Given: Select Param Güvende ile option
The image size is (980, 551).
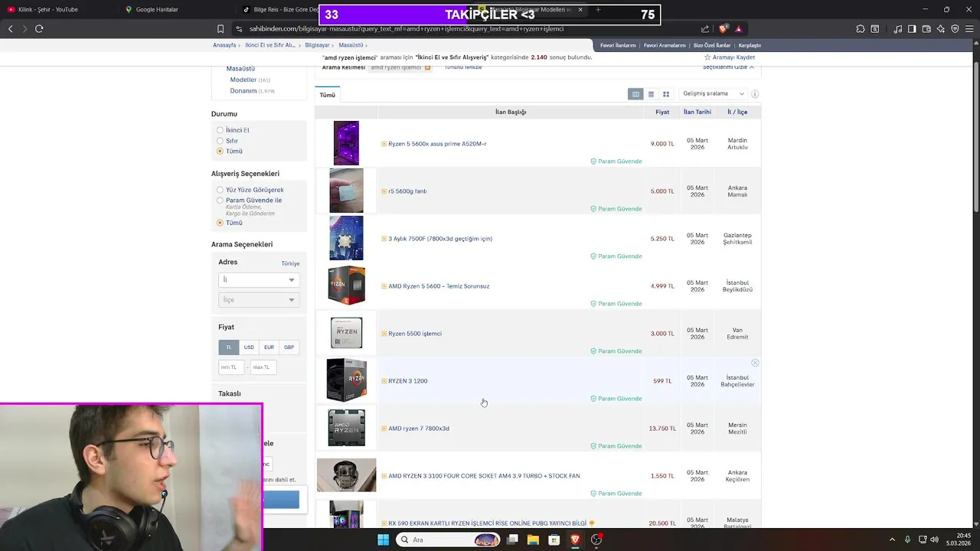Looking at the screenshot, I should pos(220,201).
